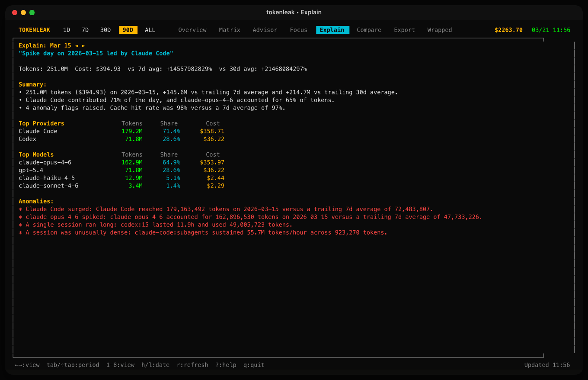The height and width of the screenshot is (380, 588).
Task: Select the 90D period
Action: coord(128,30)
